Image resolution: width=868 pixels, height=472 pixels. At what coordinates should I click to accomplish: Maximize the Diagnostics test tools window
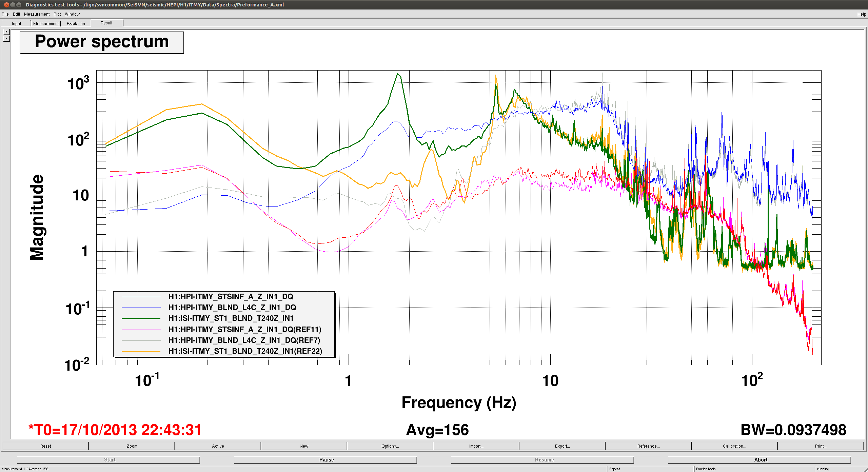coord(19,4)
